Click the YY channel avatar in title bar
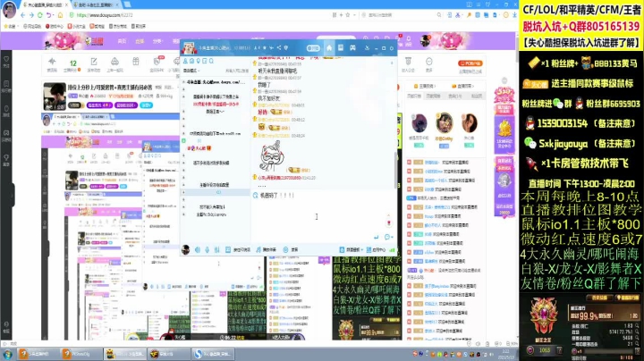Image resolution: width=644 pixels, height=361 pixels. (189, 48)
